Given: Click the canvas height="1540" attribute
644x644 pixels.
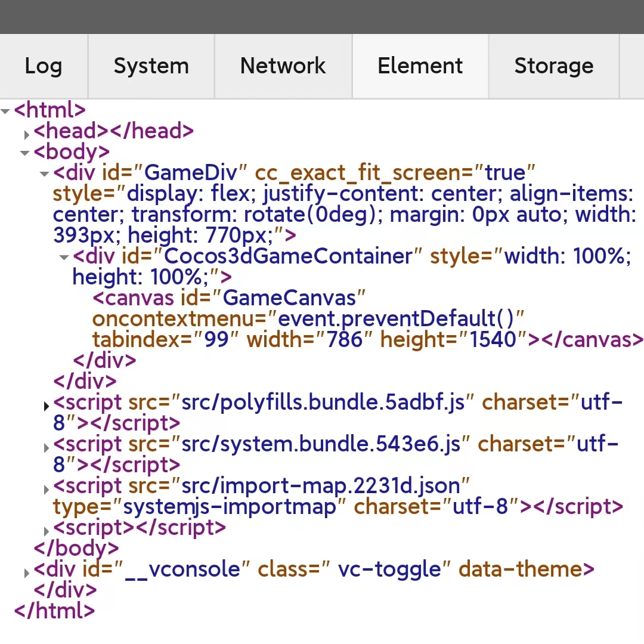Looking at the screenshot, I should pos(453,340).
